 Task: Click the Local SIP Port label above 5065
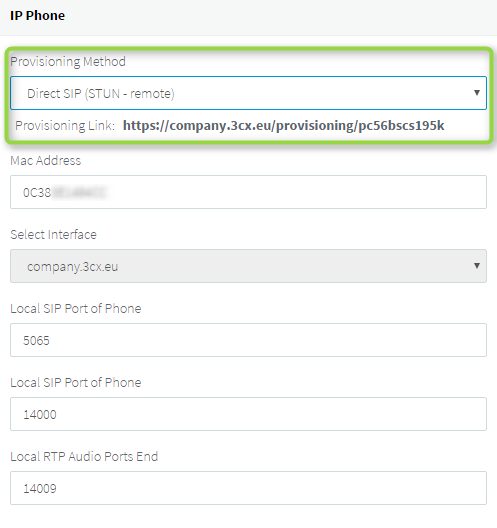pyautogui.click(x=76, y=309)
